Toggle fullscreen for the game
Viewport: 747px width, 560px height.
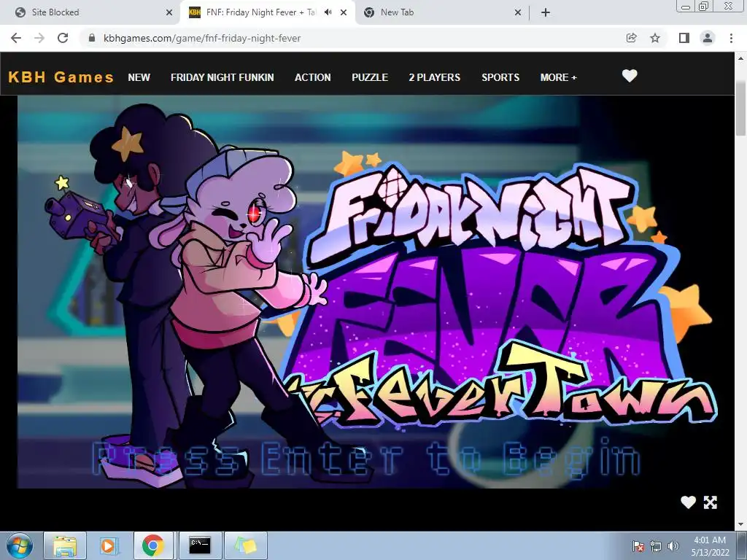point(711,502)
